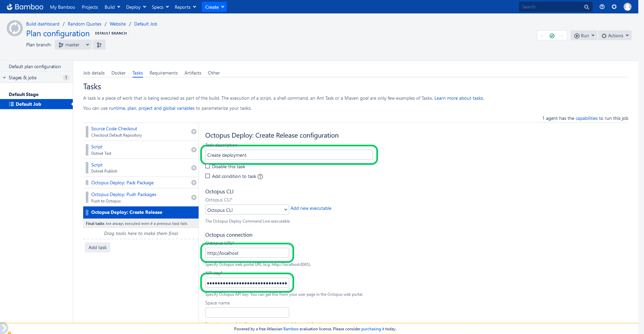Click Add new executable link
Screen dimensions: 644x334
pyautogui.click(x=311, y=208)
